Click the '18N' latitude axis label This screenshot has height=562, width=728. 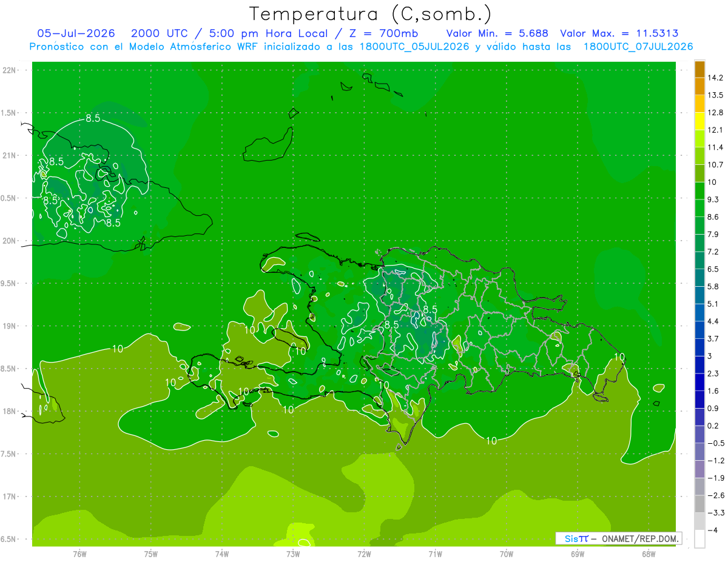10,411
